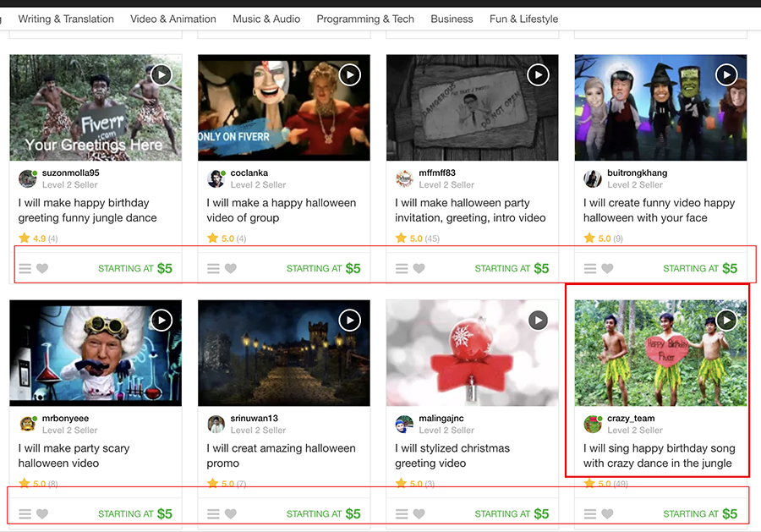Screen dimensions: 761x532
Task: Click the red Christmas ornament thumbnail
Action: click(472, 353)
